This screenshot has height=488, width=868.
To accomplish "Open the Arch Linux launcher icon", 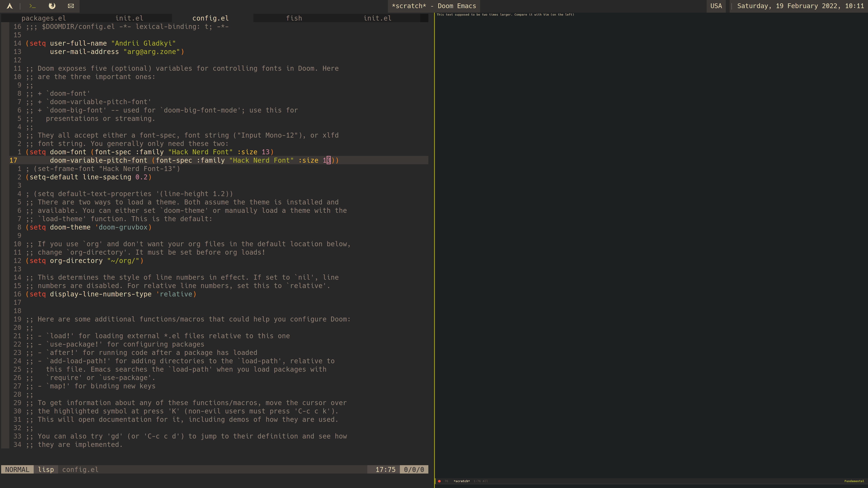I will point(9,6).
